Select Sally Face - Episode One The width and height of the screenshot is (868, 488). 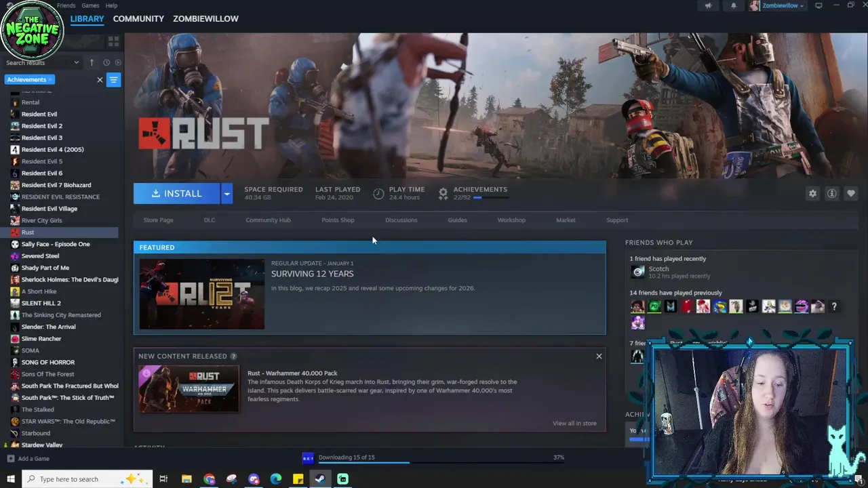[55, 244]
